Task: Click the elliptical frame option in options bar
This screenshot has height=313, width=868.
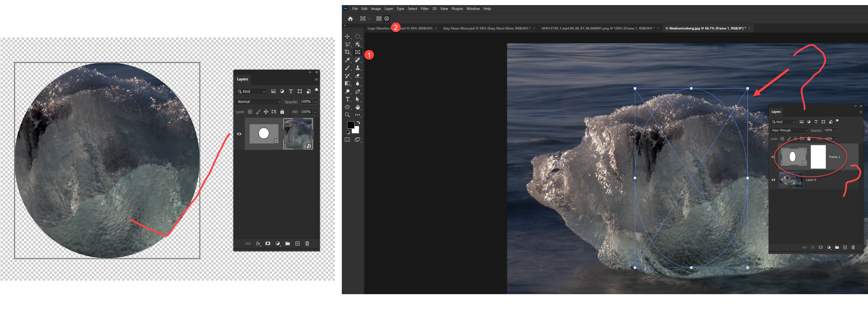Action: (387, 19)
